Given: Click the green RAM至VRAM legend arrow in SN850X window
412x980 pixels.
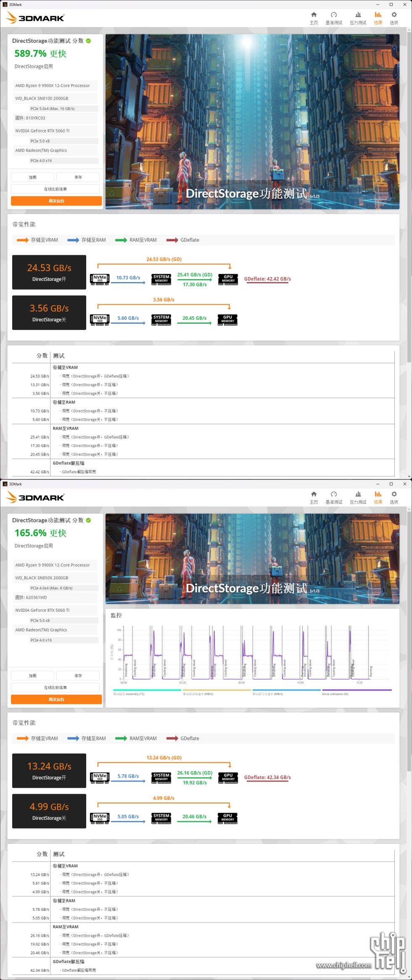Looking at the screenshot, I should pos(121,738).
